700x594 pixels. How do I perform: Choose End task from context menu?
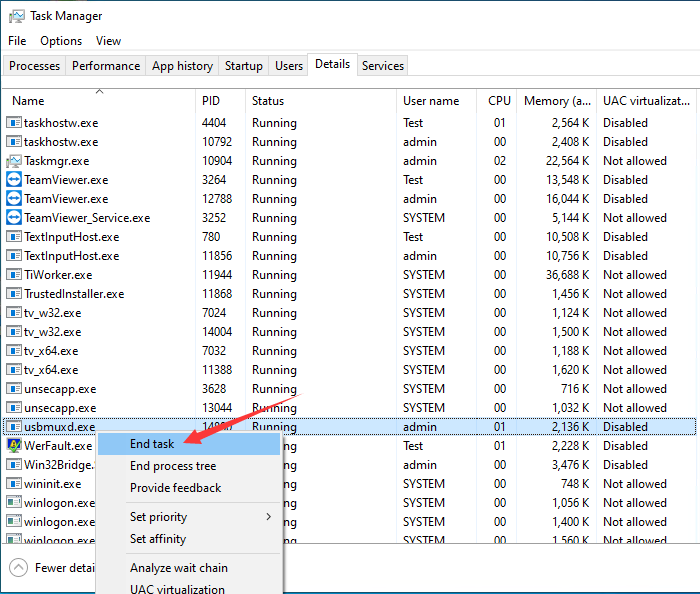coord(189,444)
